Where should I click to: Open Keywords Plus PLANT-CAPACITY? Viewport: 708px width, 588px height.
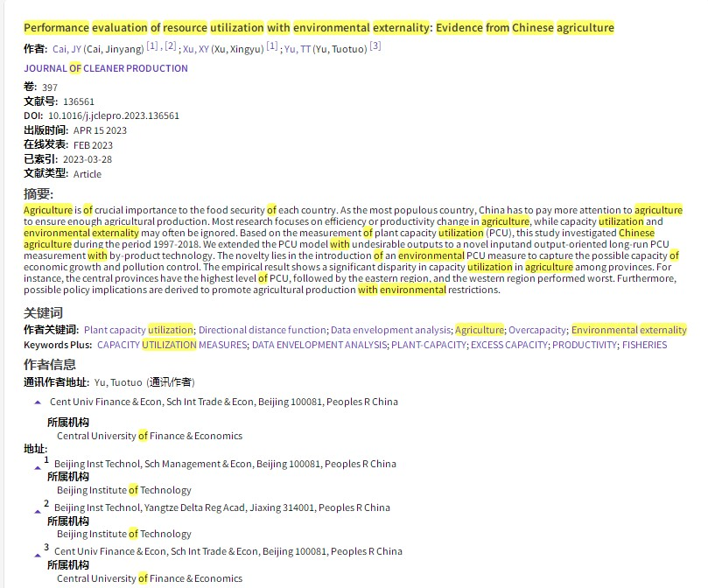pos(428,345)
